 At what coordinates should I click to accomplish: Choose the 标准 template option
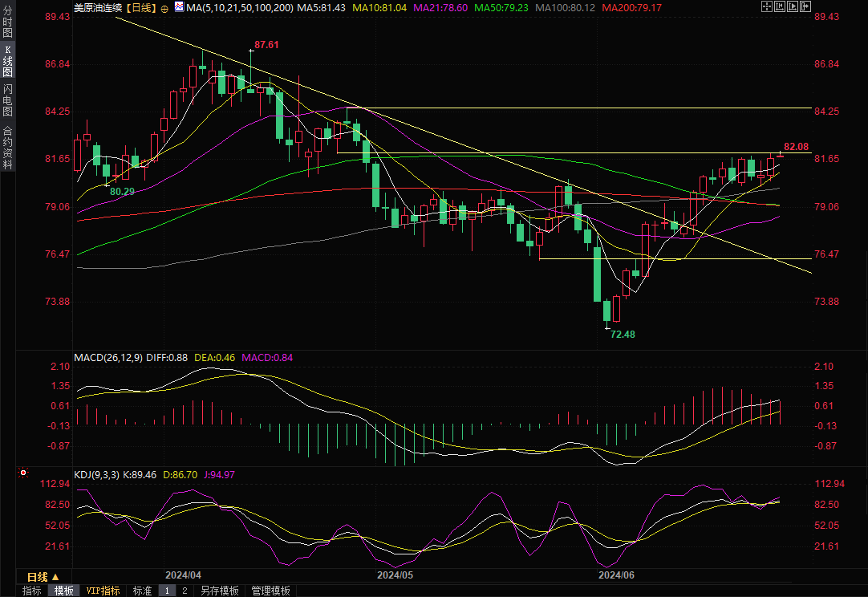[x=142, y=591]
